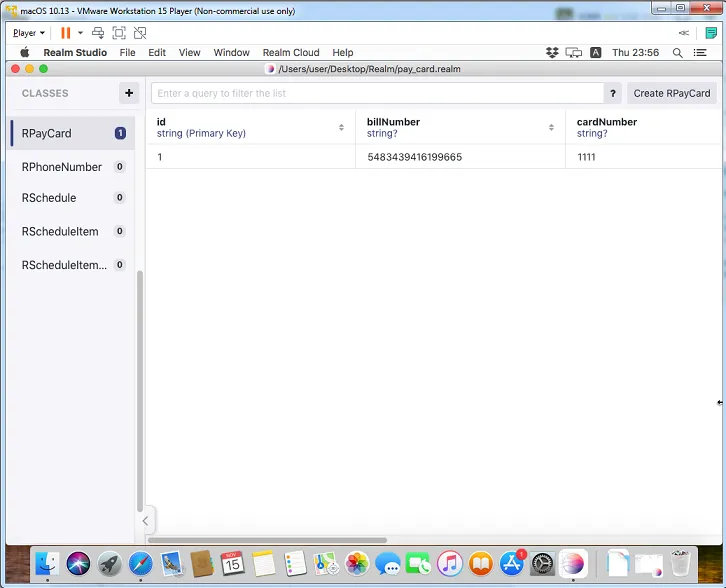The width and height of the screenshot is (726, 588).
Task: Open Spotlight search in the menu bar
Action: (677, 52)
